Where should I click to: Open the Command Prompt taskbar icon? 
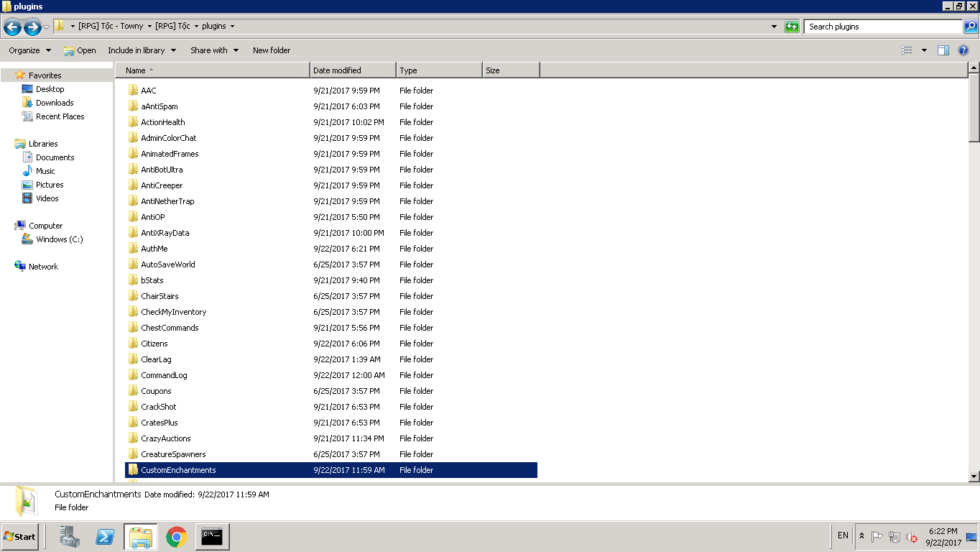tap(211, 536)
